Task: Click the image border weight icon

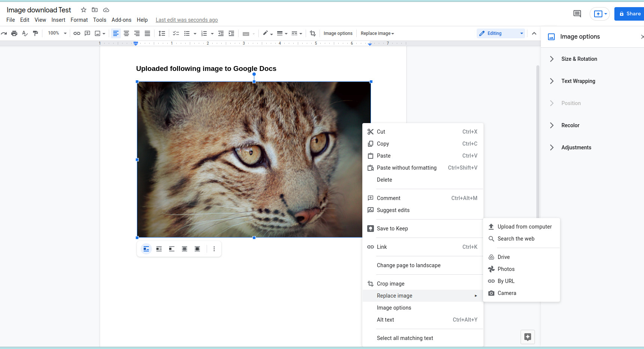Action: pos(280,33)
